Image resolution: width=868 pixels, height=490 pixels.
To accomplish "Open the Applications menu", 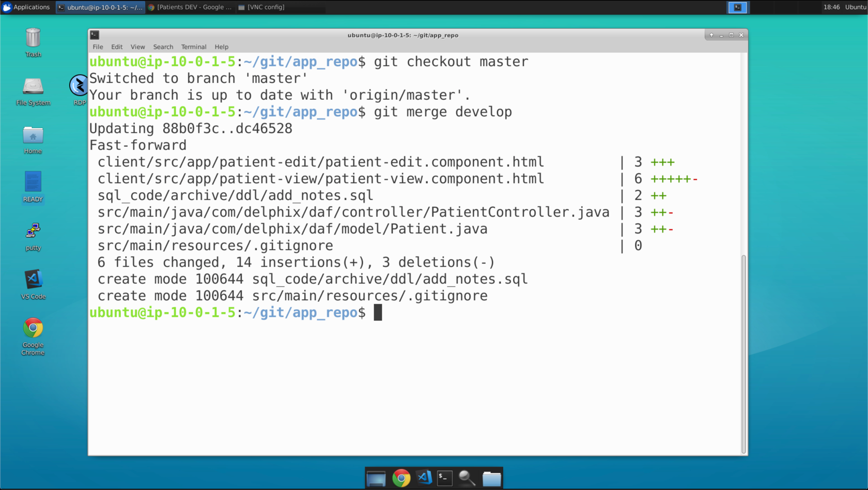I will point(26,7).
